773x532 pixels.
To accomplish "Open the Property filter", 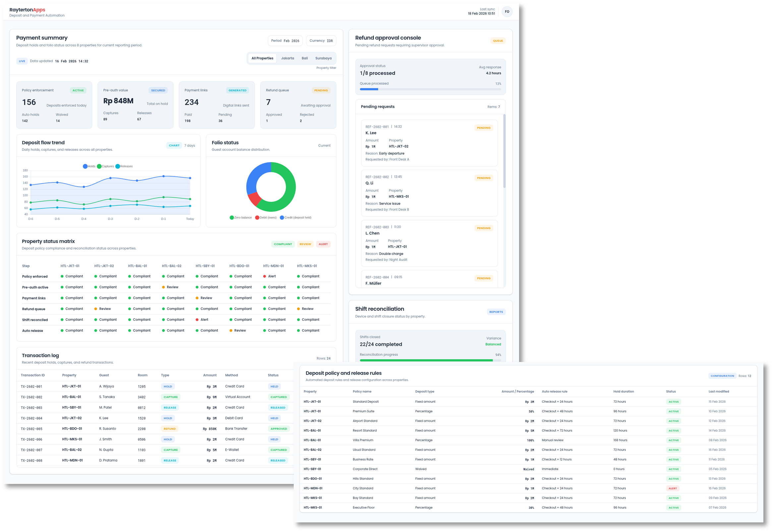I will [326, 68].
